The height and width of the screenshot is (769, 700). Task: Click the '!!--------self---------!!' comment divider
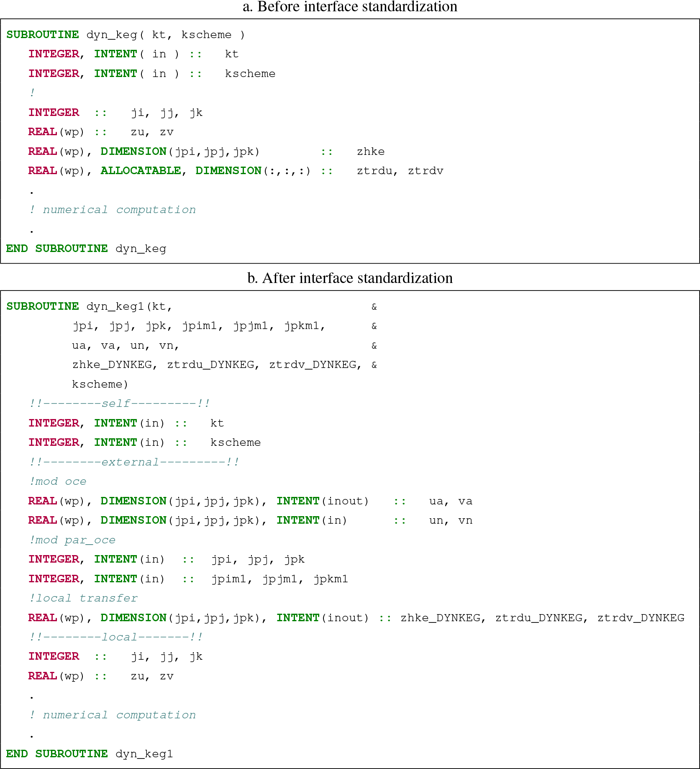(x=119, y=404)
